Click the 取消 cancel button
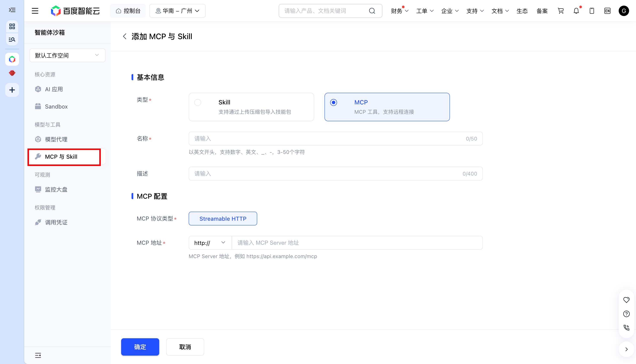 coord(185,347)
